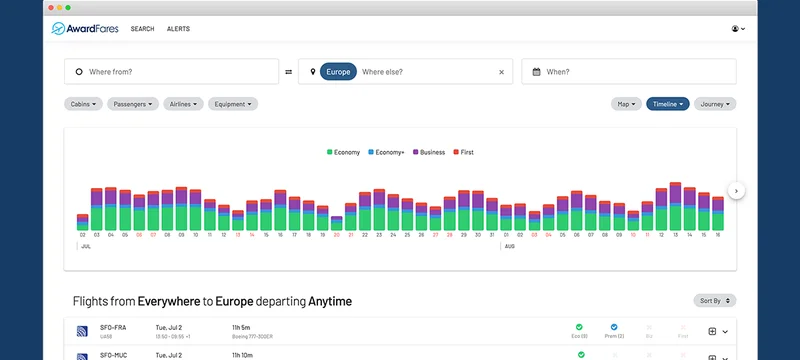
Task: Select the Aug 16 bar in timeline
Action: click(717, 214)
